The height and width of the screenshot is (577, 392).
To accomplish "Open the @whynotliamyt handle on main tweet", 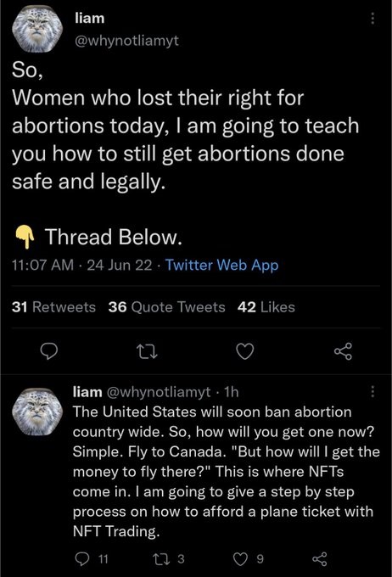I will point(126,41).
